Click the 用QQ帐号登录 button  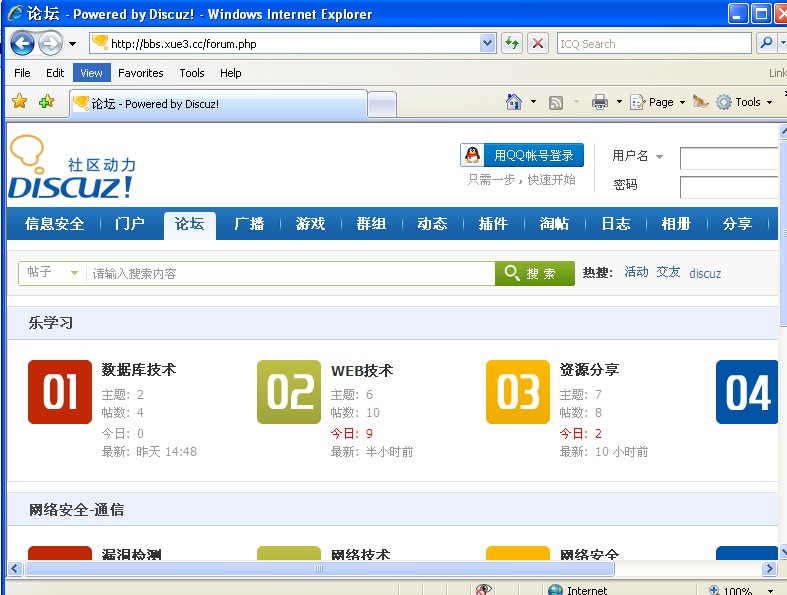[x=522, y=155]
